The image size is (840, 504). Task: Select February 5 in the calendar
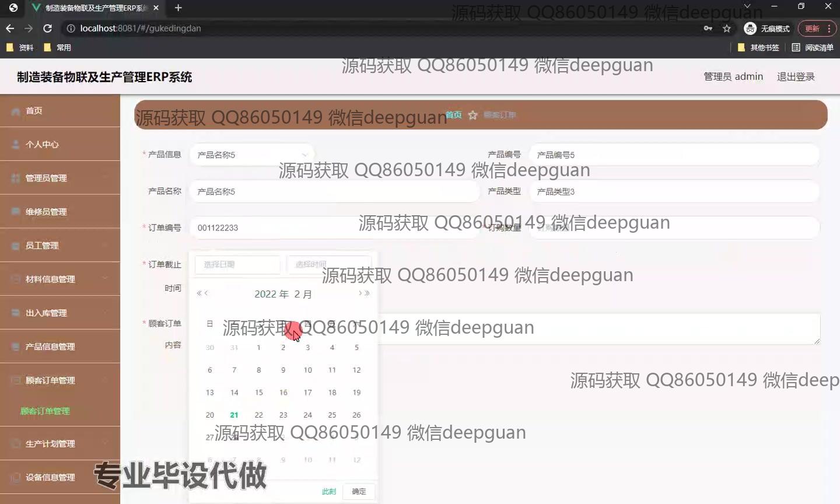[356, 347]
